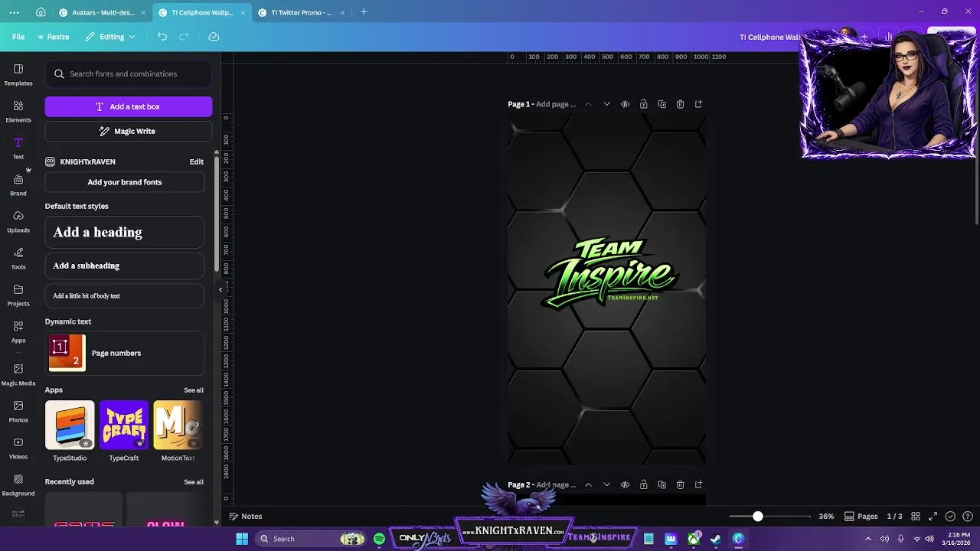Click the Undo arrow
The image size is (980, 551).
pos(162,37)
